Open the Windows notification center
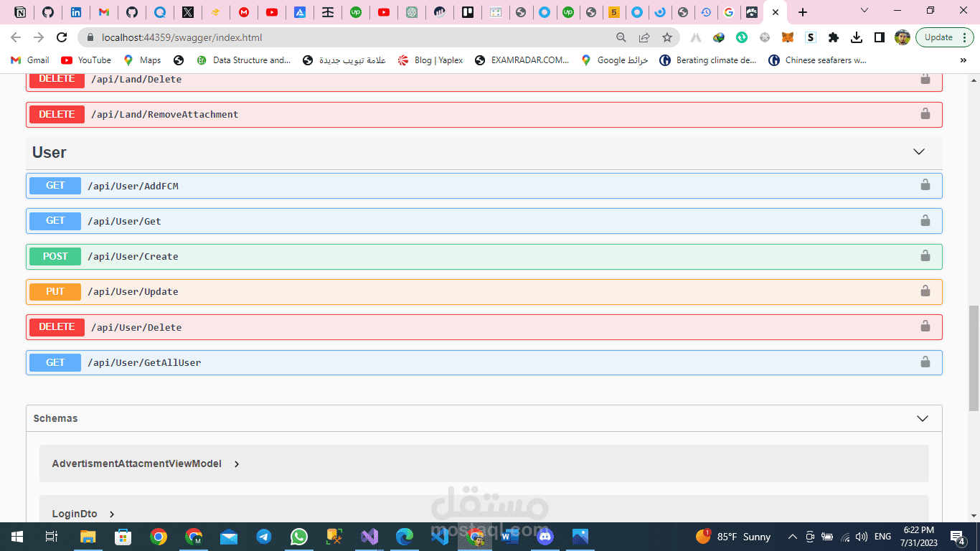 tap(957, 537)
